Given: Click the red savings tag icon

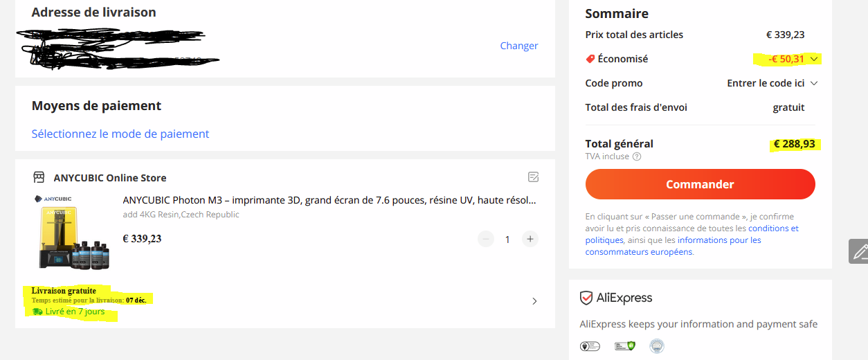Looking at the screenshot, I should click(590, 60).
